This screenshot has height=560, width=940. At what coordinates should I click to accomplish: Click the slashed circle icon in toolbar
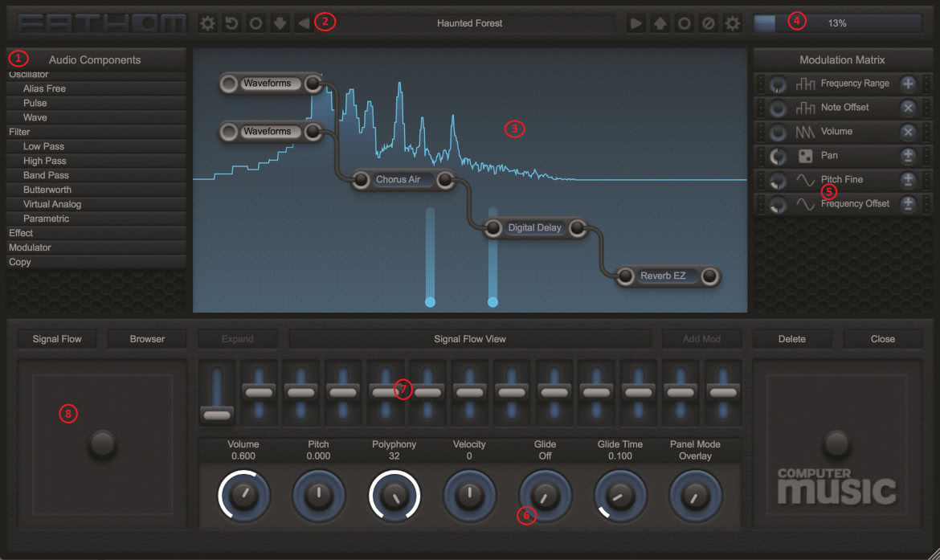pyautogui.click(x=708, y=23)
